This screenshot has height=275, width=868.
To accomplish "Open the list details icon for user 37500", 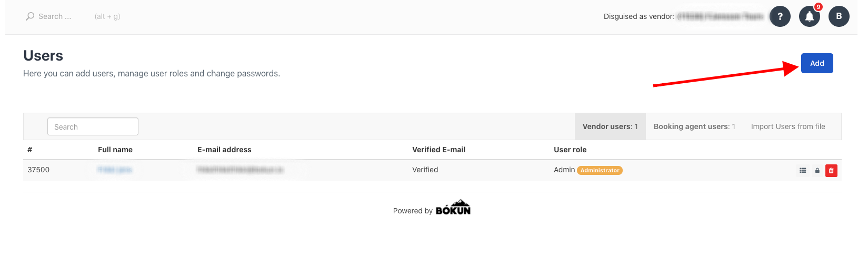I will 803,170.
